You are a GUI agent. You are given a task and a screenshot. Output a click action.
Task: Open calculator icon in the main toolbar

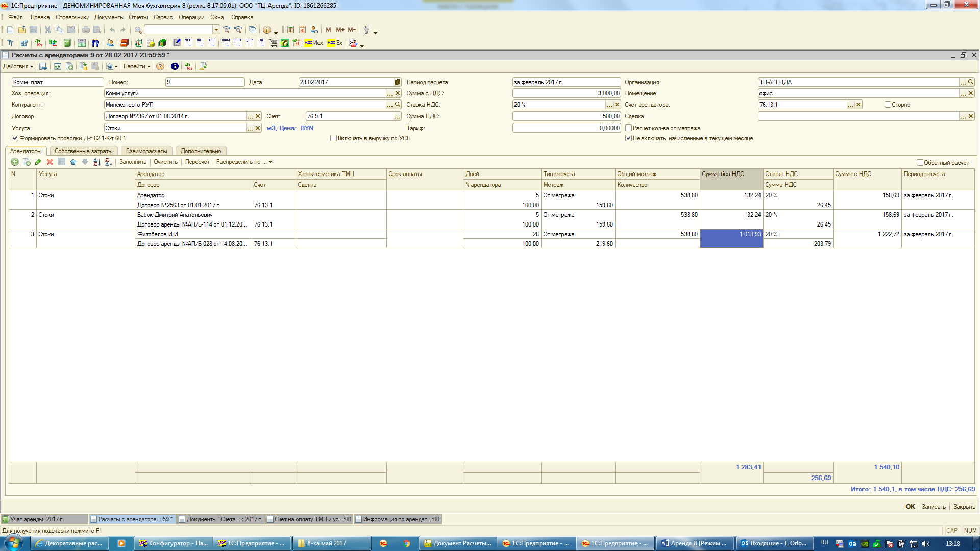point(290,30)
